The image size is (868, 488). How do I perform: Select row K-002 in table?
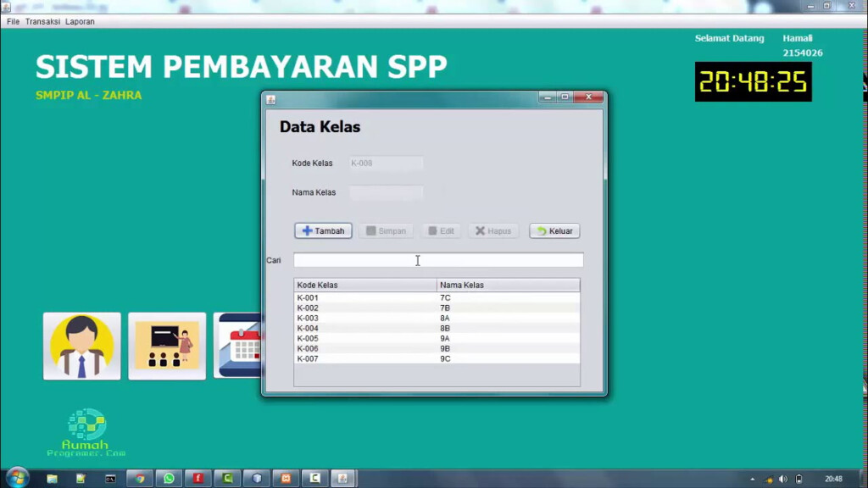(437, 308)
